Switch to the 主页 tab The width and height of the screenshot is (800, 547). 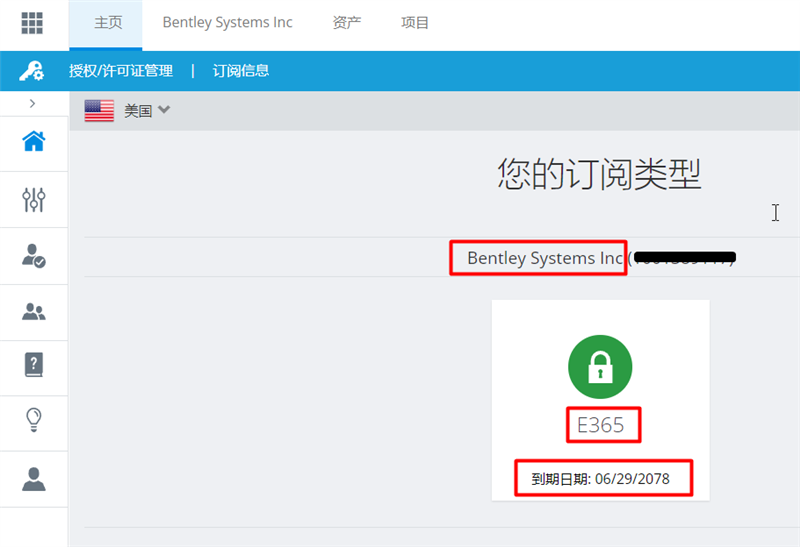tap(106, 23)
